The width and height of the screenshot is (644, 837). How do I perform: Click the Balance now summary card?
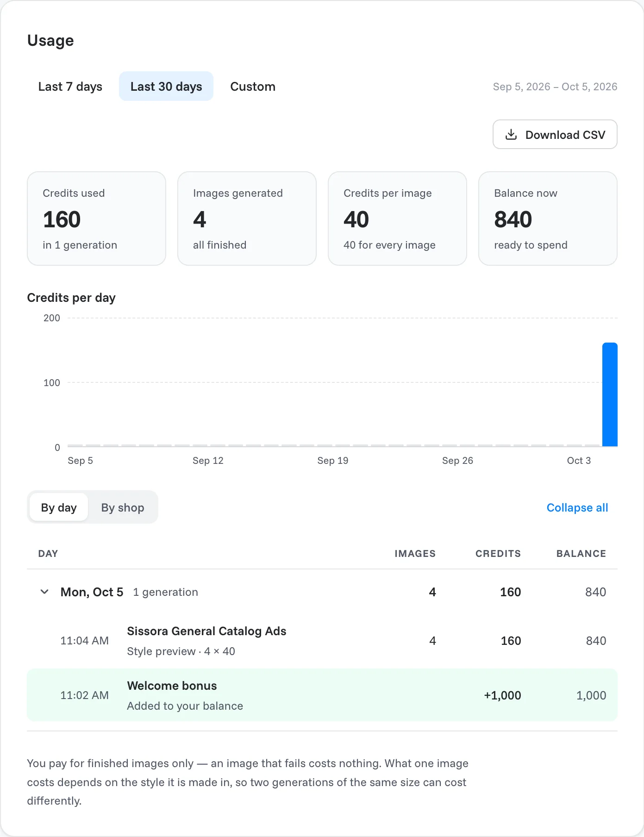[x=548, y=219]
